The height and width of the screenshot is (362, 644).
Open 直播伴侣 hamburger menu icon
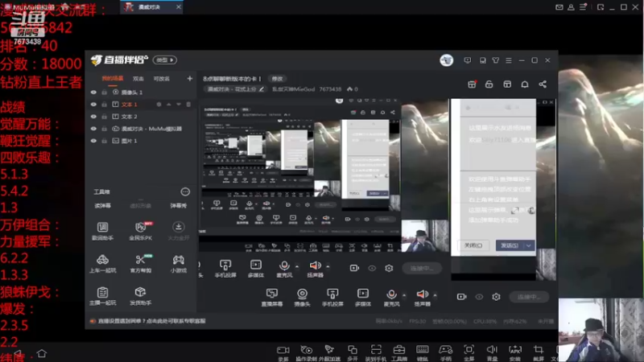tap(509, 60)
